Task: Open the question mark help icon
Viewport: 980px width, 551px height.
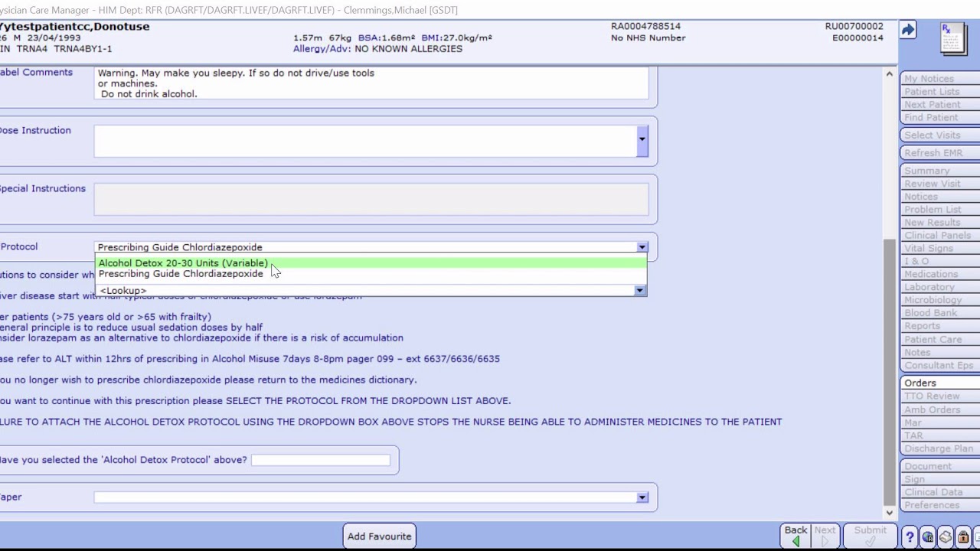Action: (x=910, y=536)
